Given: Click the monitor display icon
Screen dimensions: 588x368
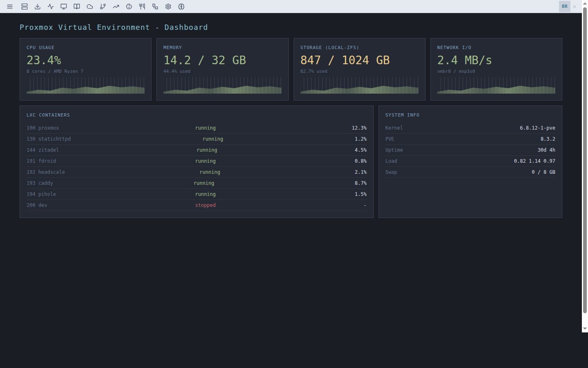Looking at the screenshot, I should [x=64, y=7].
